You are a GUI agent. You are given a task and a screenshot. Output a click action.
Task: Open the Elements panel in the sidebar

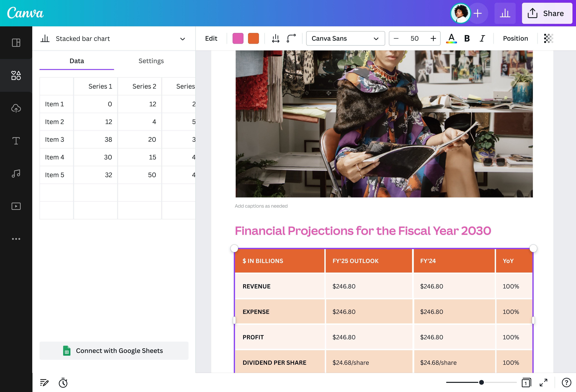16,76
